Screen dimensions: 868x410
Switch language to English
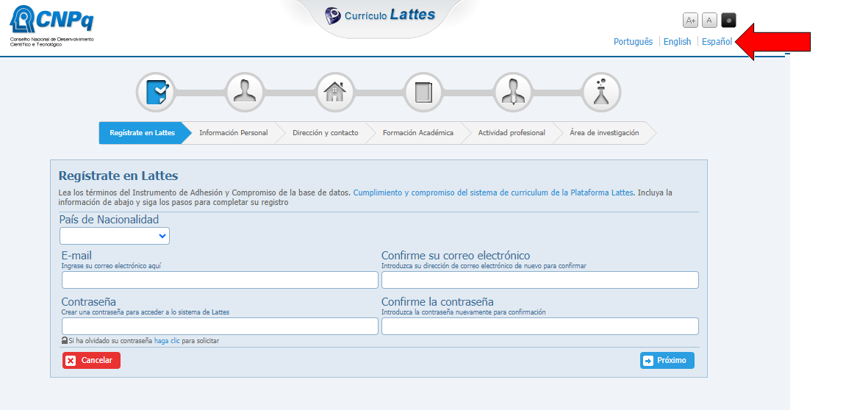677,42
